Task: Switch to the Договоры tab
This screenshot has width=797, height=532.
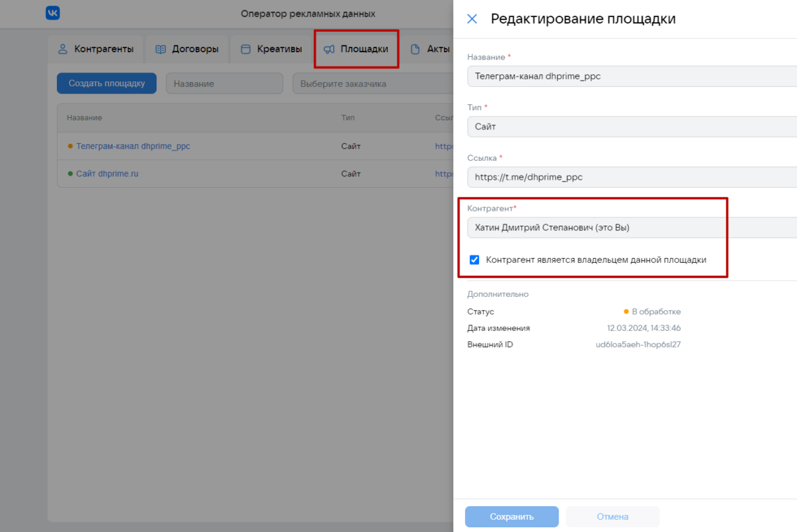Action: 195,49
